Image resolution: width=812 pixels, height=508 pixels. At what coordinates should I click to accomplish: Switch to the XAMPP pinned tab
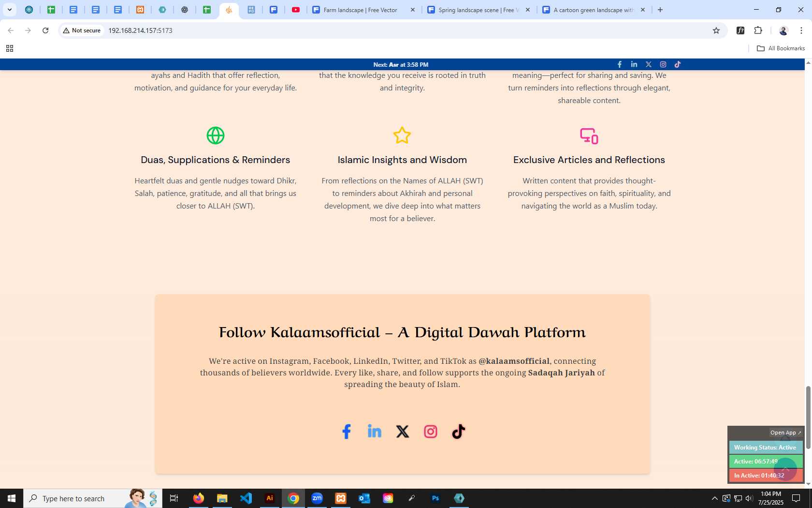pos(140,10)
